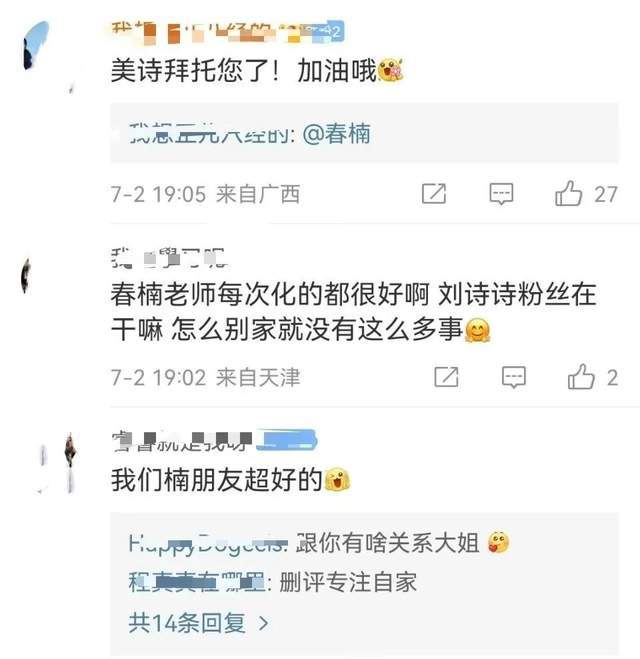Viewport: 640px width, 659px height.
Task: Open the avatar beside 我们楠朋友超好的
Action: [x=55, y=462]
